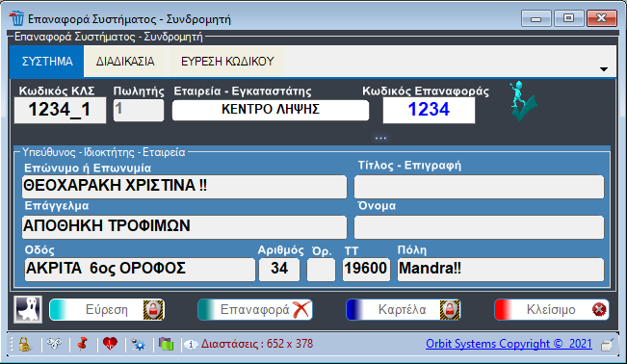
Task: Switch to the ΕΥΡΕΣΗ ΚΩΔΙΚΟΥ tab
Action: click(227, 62)
